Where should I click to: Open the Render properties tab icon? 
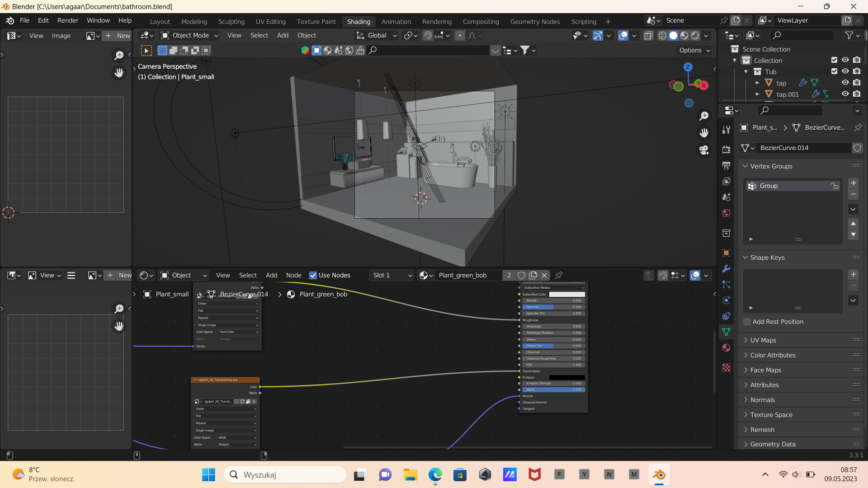726,150
